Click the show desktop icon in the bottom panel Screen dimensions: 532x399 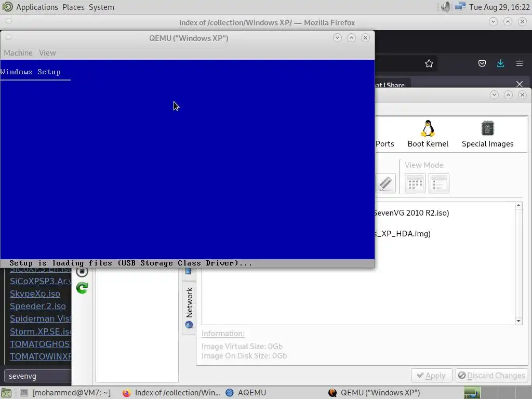[x=6, y=393]
